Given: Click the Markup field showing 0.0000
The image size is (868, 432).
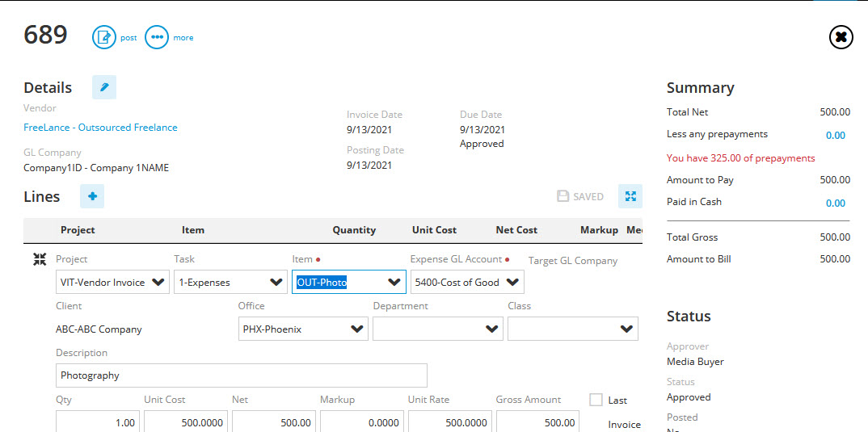Looking at the screenshot, I should point(362,422).
